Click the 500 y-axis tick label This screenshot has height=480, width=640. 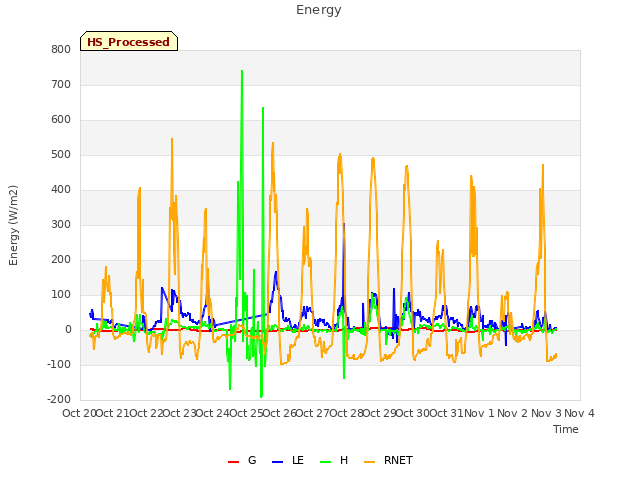61,154
